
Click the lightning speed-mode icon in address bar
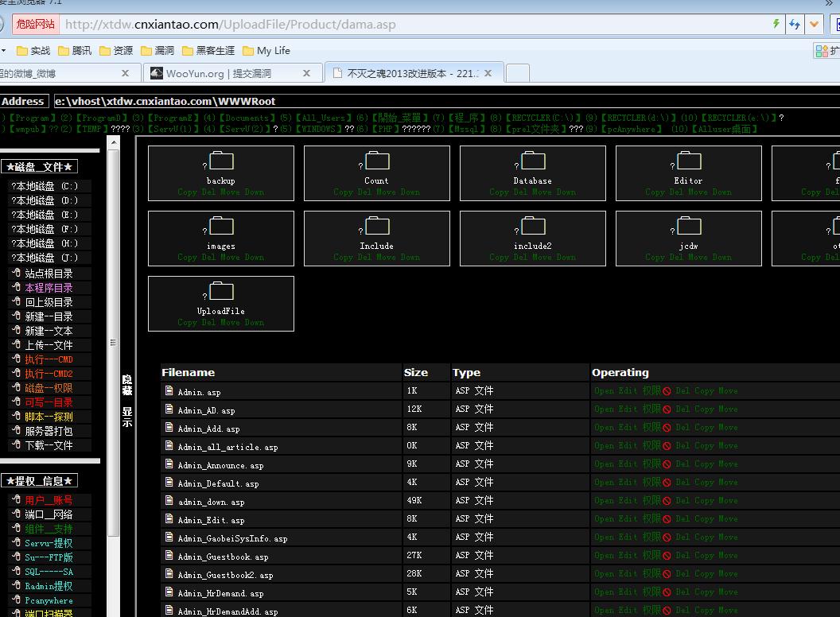tap(776, 24)
